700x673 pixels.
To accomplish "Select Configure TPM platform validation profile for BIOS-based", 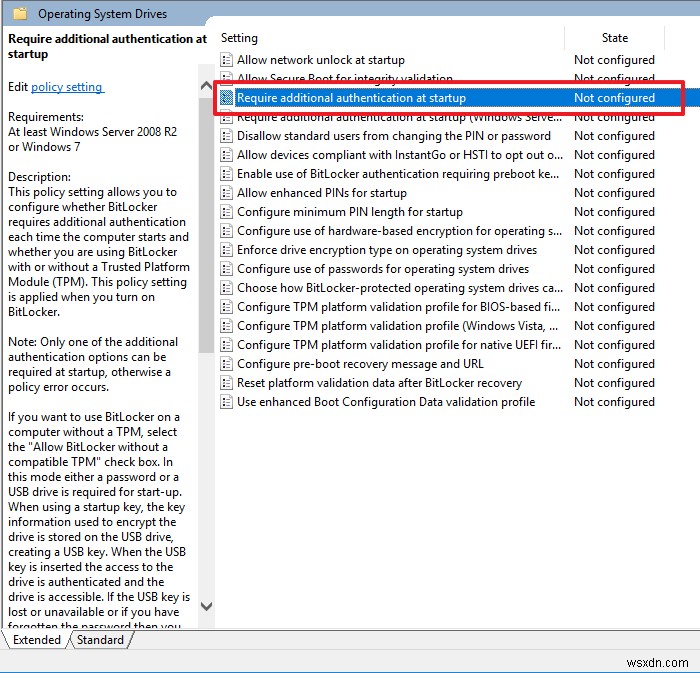I will pos(398,307).
